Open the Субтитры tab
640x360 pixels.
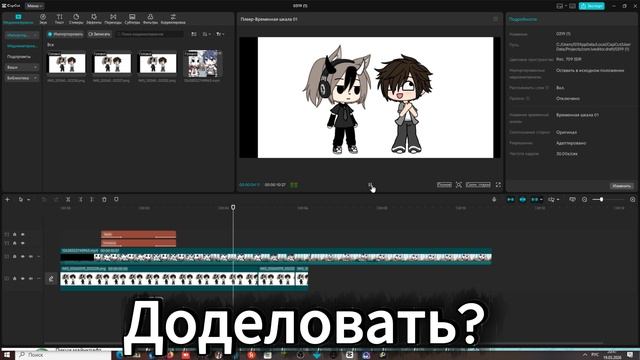pyautogui.click(x=132, y=19)
